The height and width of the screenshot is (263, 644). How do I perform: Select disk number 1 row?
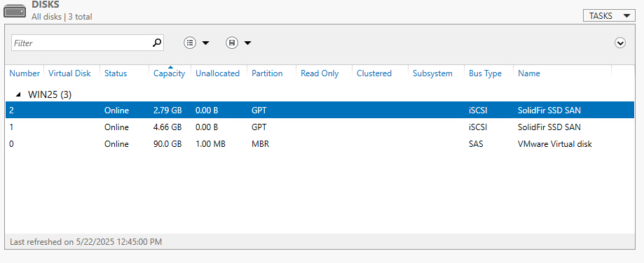click(x=320, y=127)
